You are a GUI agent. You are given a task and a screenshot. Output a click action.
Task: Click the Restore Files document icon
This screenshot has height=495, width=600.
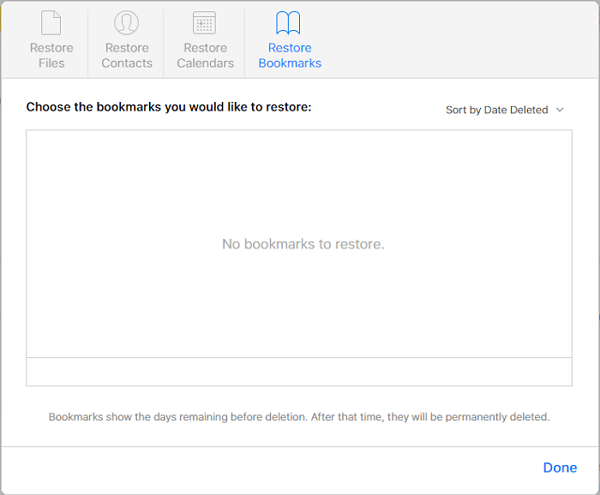click(x=51, y=24)
